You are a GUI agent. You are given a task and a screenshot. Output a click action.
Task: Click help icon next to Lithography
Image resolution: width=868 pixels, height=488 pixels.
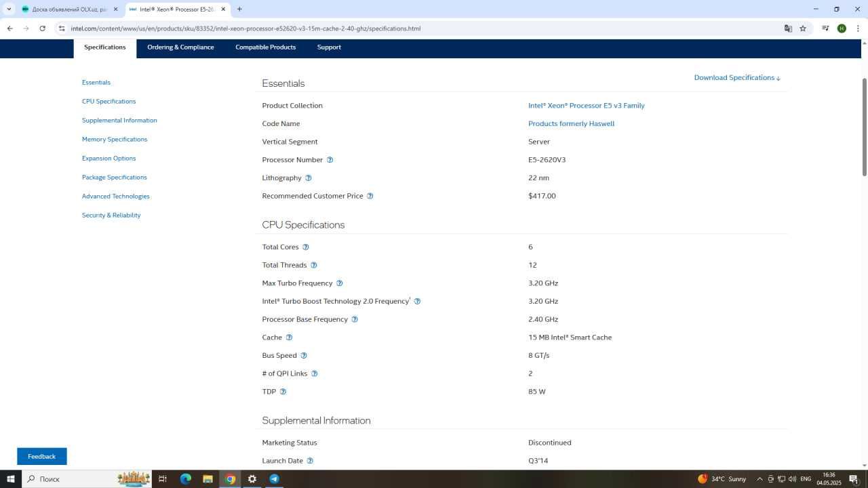309,178
